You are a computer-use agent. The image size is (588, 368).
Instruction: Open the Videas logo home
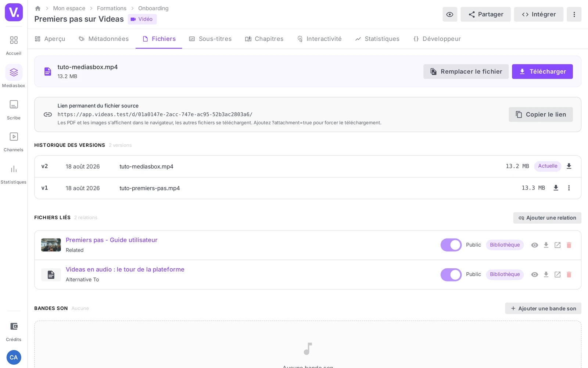14,12
